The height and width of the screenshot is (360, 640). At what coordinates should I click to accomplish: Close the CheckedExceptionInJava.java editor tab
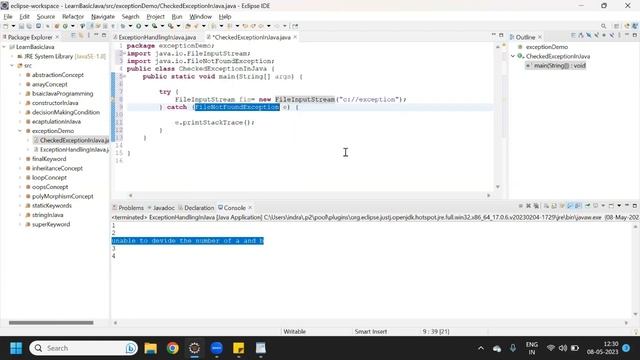click(295, 37)
